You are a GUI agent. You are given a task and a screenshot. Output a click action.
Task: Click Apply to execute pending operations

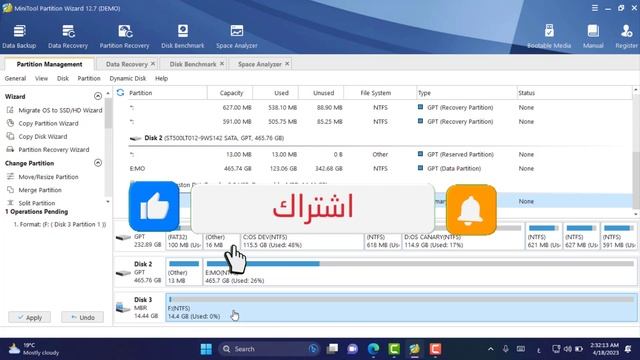[x=30, y=317]
